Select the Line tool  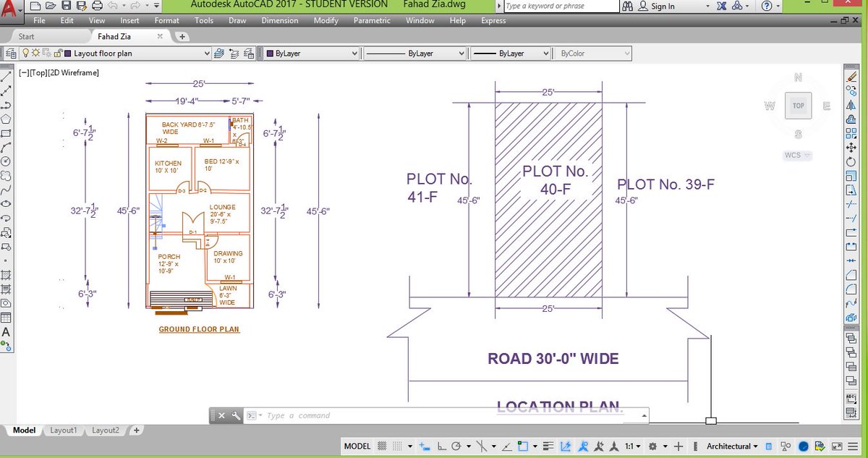pyautogui.click(x=7, y=76)
